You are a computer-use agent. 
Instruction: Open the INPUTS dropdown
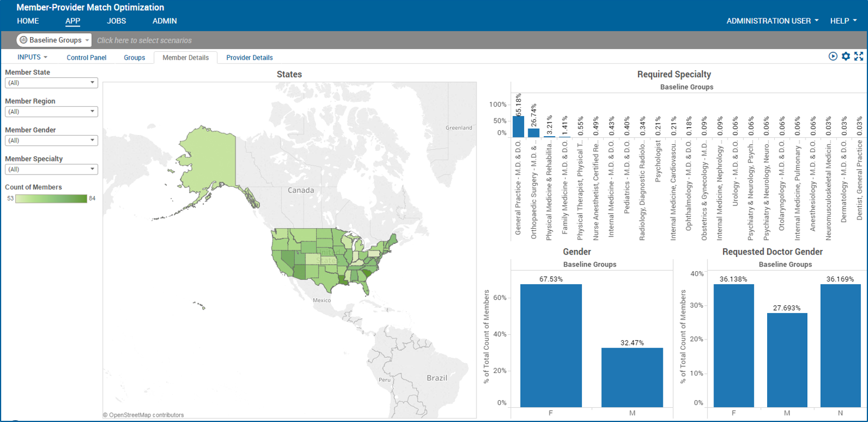click(x=32, y=57)
